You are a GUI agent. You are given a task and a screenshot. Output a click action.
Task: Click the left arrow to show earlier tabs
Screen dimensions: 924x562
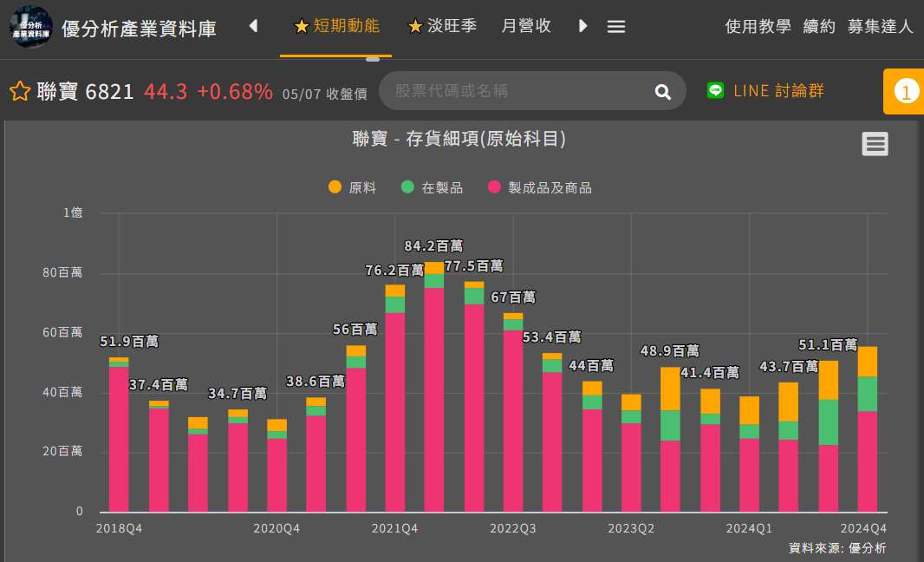pos(253,26)
